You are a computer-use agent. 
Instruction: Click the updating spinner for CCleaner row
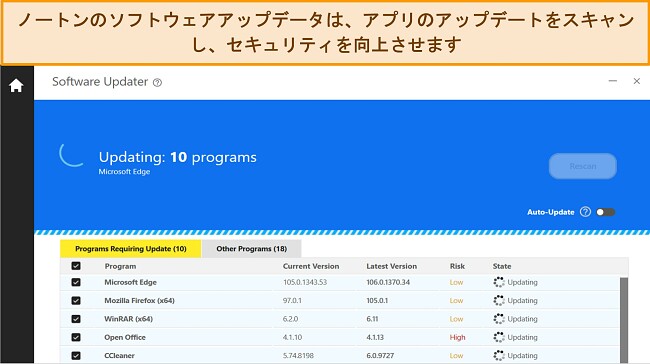pyautogui.click(x=499, y=355)
